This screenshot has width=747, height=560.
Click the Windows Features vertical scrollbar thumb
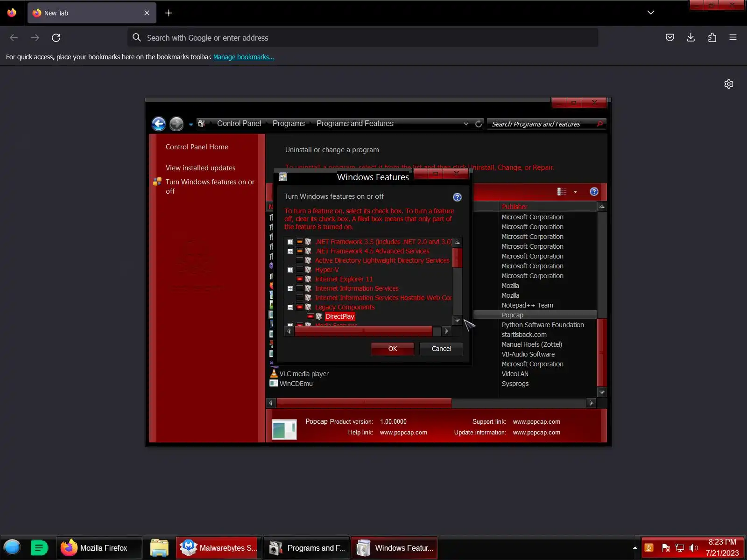tap(457, 258)
